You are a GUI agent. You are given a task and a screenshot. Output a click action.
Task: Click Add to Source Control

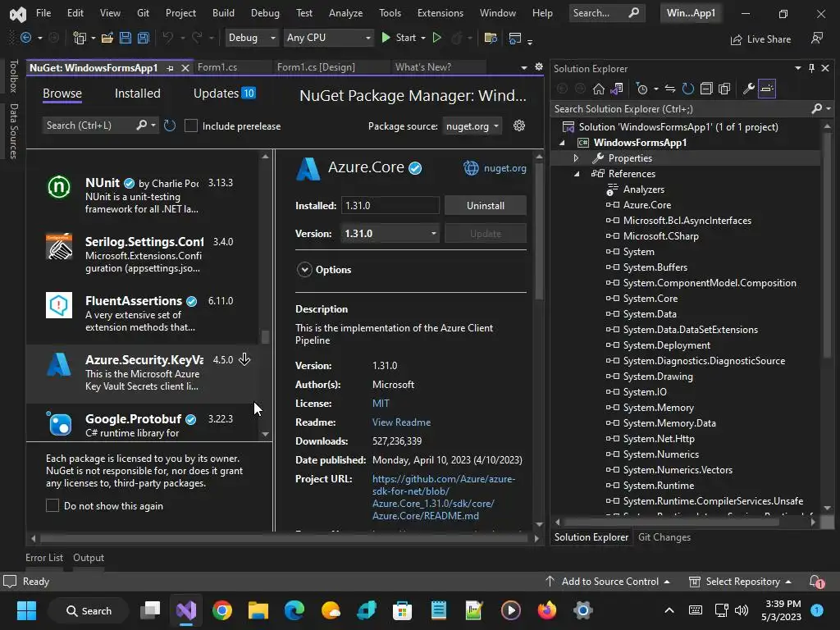608,582
